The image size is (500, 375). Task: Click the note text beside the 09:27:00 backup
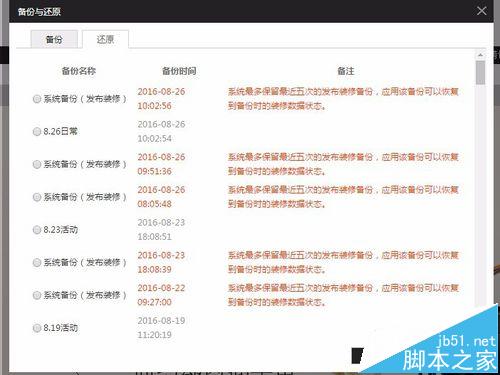343,295
